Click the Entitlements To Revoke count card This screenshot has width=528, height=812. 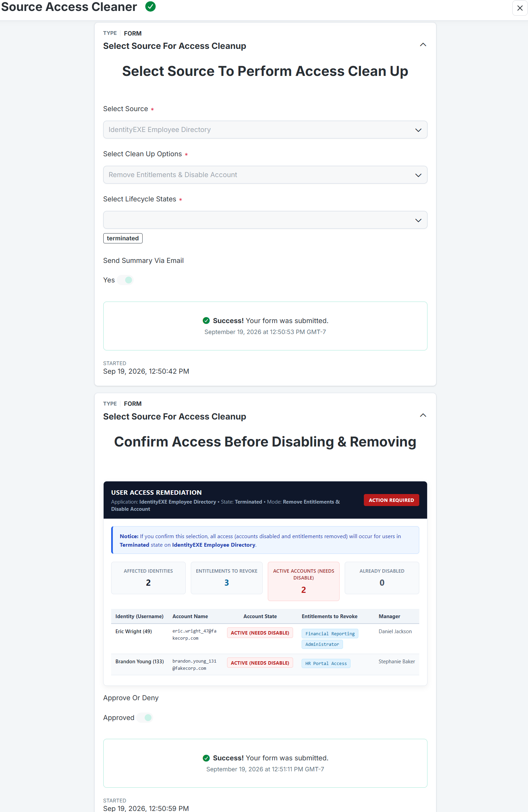tap(226, 578)
